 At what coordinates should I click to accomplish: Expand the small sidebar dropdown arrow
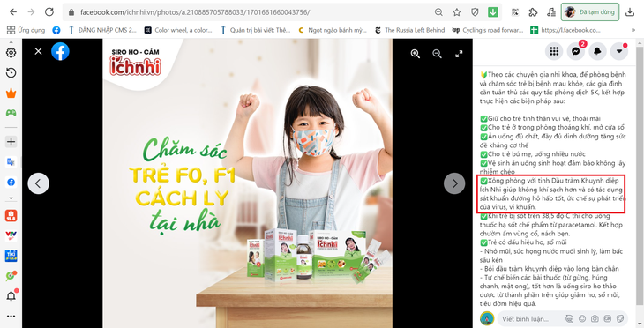coord(11,198)
